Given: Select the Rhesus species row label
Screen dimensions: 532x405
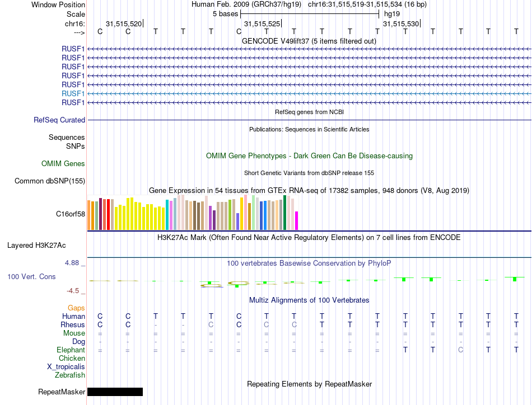Looking at the screenshot, I should 72,324.
